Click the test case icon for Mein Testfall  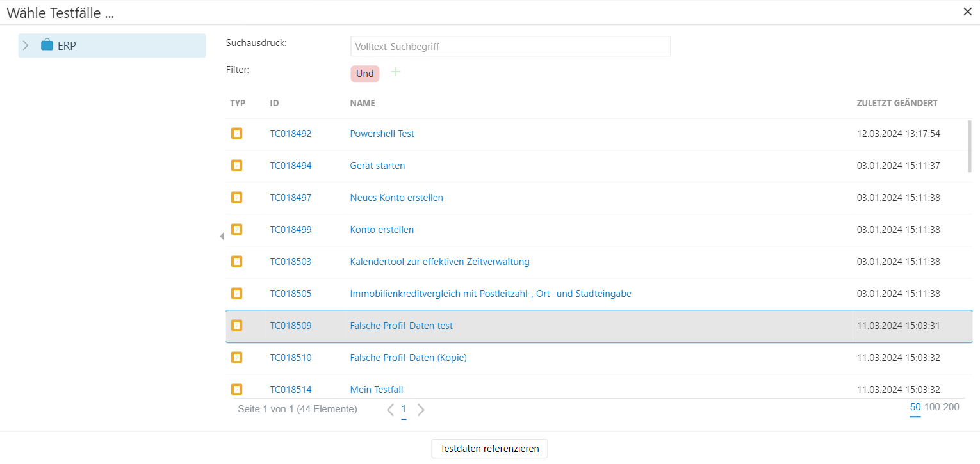pyautogui.click(x=236, y=389)
